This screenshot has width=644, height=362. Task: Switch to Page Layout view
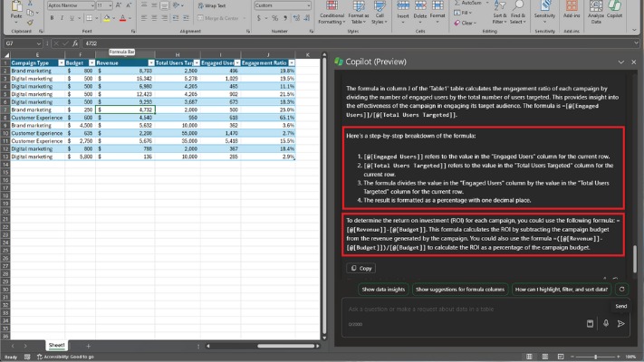click(544, 357)
